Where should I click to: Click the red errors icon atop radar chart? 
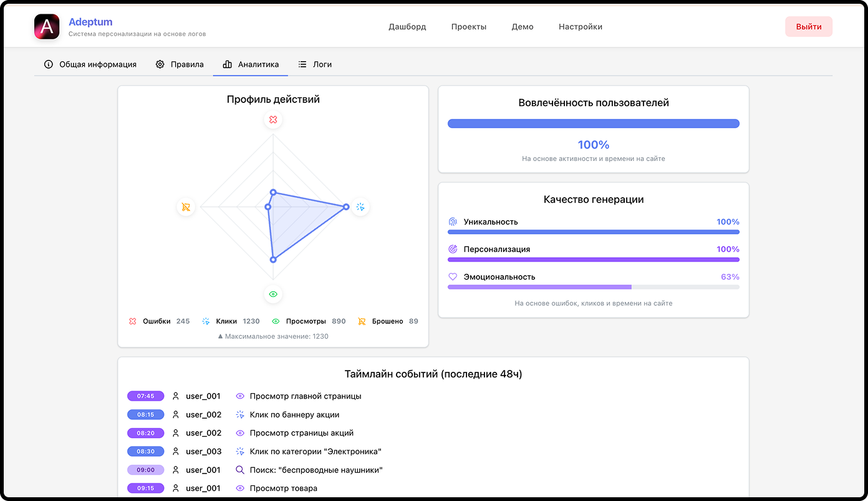(273, 120)
